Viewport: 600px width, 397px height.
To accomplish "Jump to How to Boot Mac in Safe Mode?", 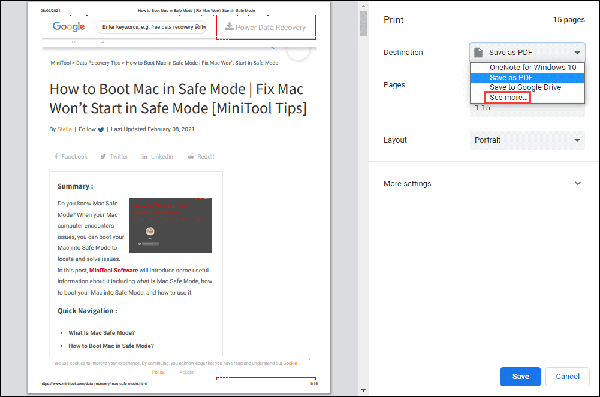I will (111, 346).
